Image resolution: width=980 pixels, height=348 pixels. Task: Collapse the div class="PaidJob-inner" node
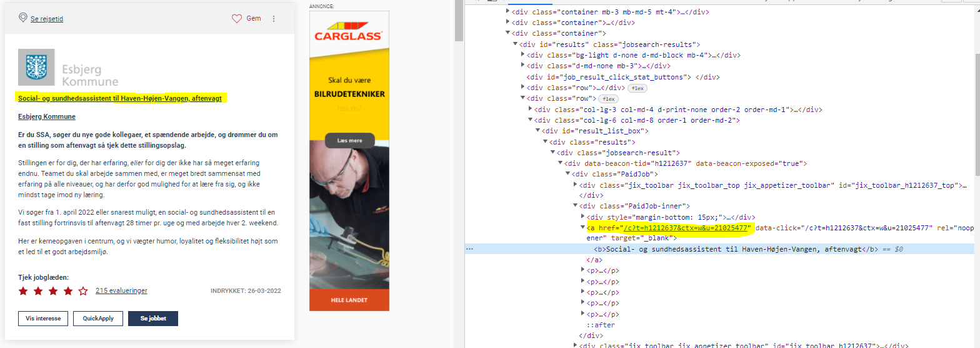575,206
